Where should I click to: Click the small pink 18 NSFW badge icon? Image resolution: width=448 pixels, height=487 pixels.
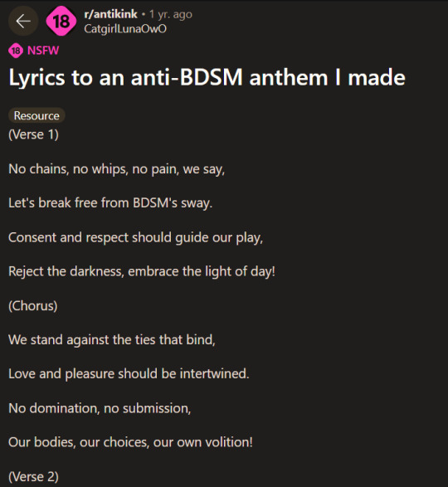[16, 51]
